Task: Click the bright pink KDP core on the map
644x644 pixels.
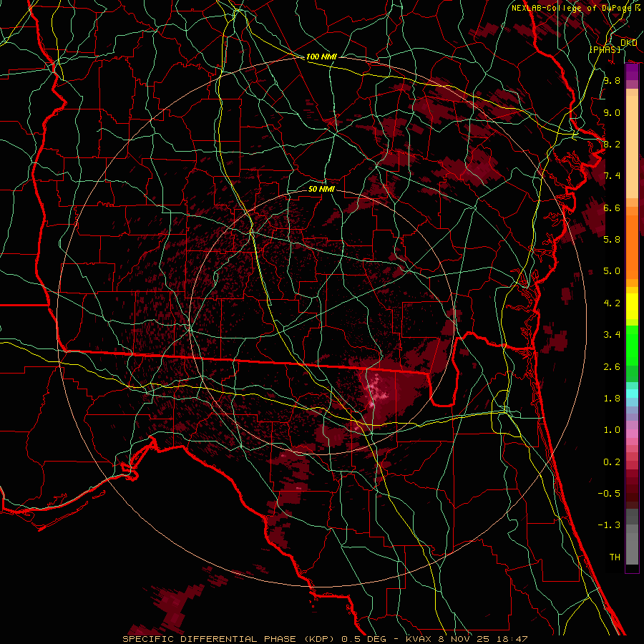Action: 374,390
